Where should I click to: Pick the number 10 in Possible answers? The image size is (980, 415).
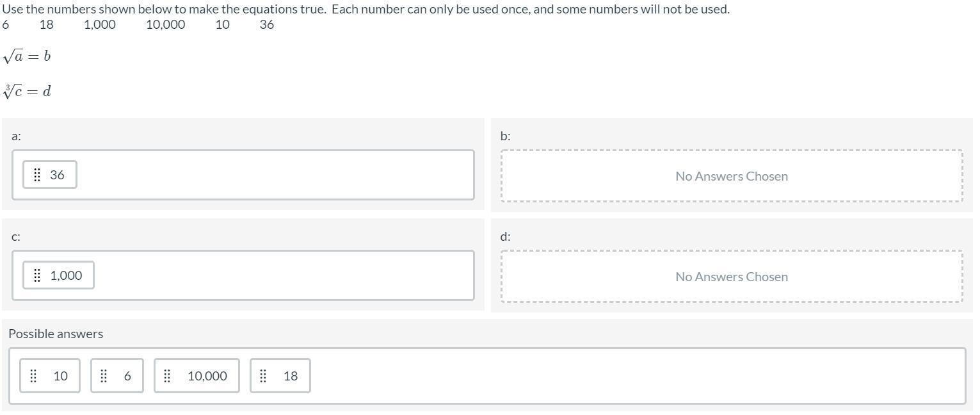[x=60, y=376]
